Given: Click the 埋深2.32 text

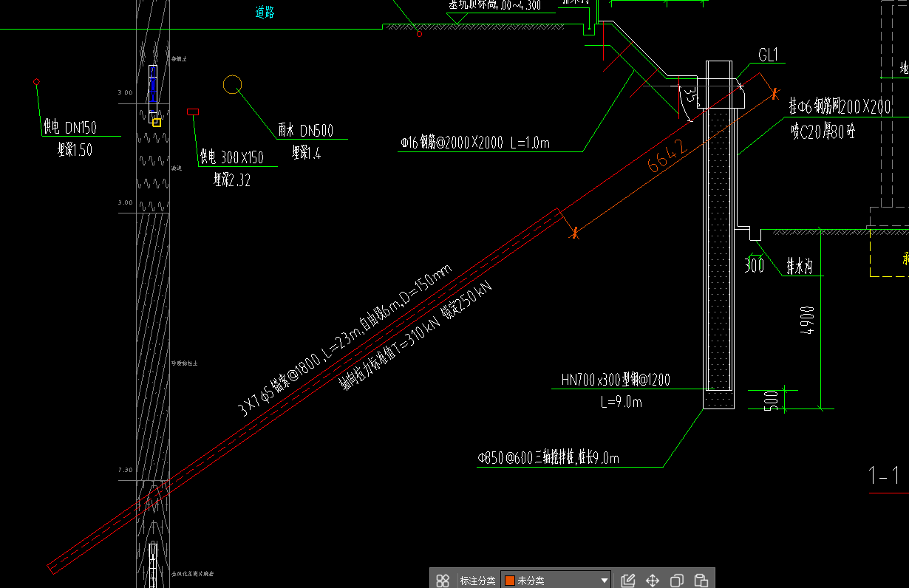Looking at the screenshot, I should point(231,180).
